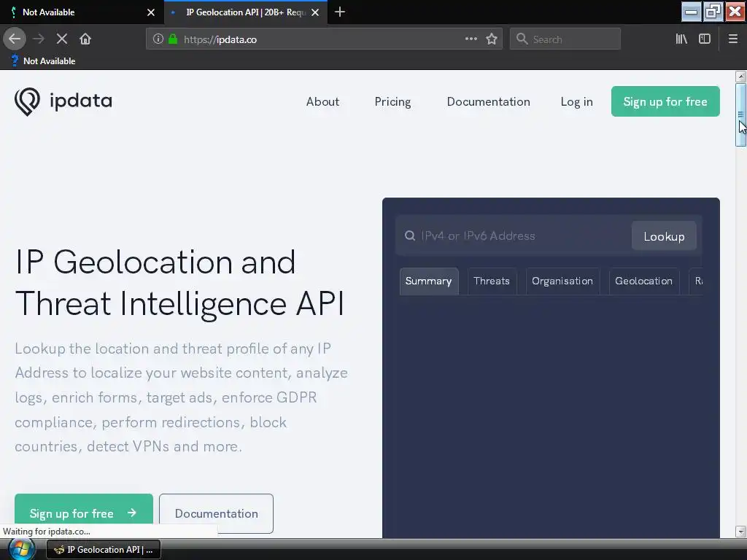This screenshot has height=560, width=747.
Task: Open the 'Not Available' bookmark in bookmarks bar
Action: point(43,61)
